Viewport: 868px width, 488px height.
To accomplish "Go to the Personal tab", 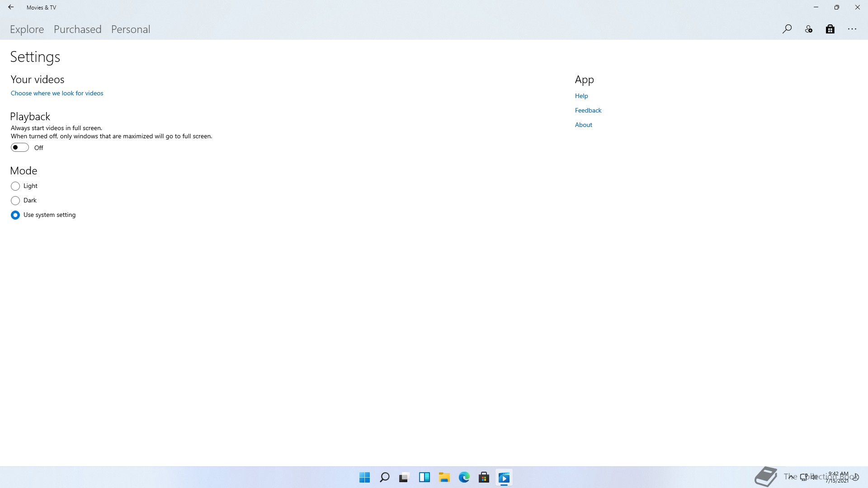I will coord(131,29).
